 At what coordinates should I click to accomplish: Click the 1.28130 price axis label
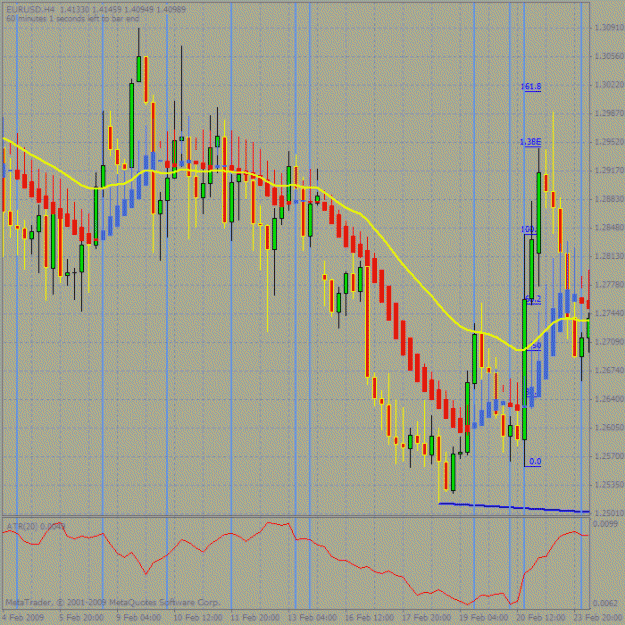(x=609, y=256)
